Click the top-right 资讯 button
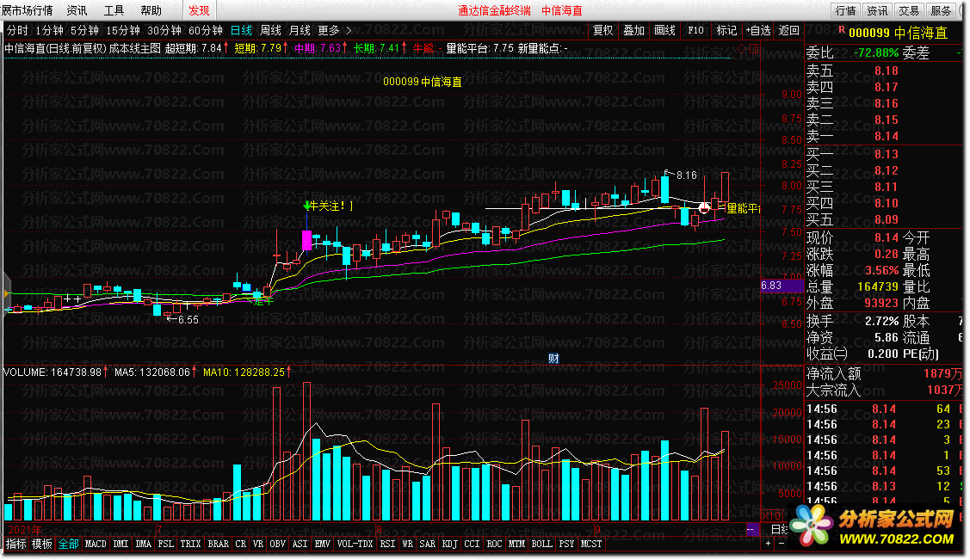The image size is (970, 560). pyautogui.click(x=877, y=10)
